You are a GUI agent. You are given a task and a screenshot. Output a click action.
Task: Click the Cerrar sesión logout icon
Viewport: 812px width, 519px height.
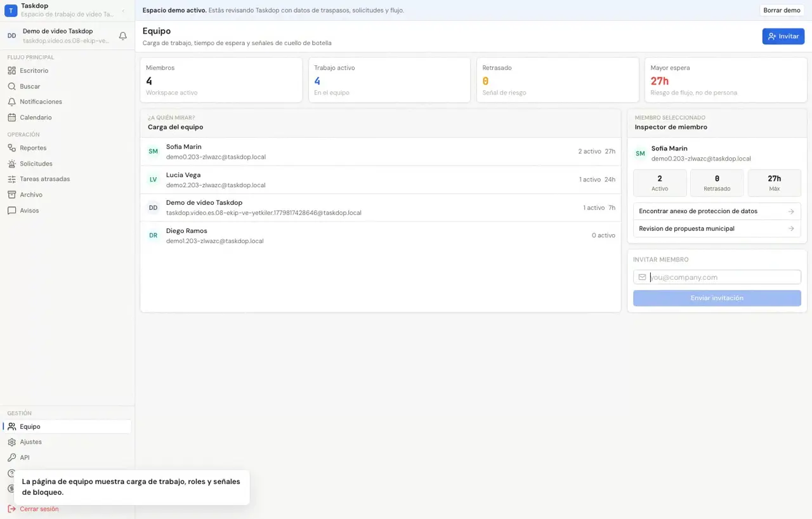pos(11,509)
